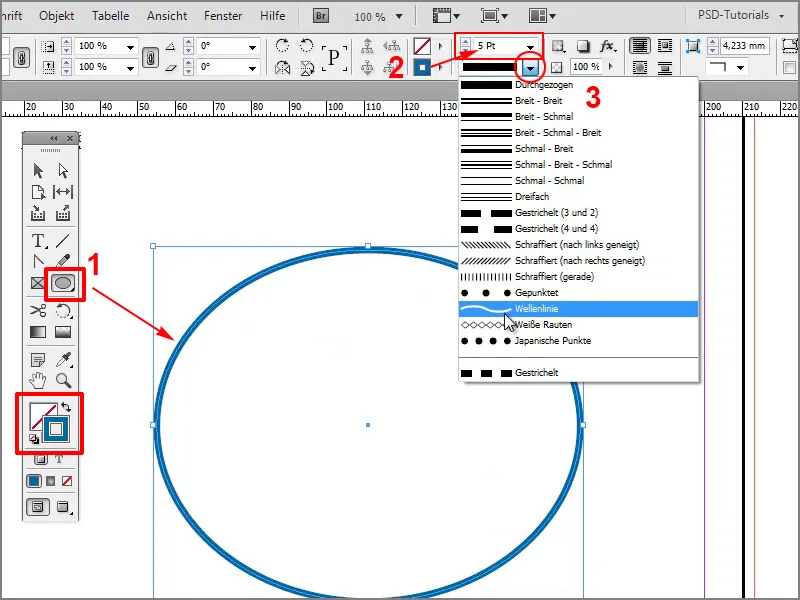Select the Note tool

click(x=38, y=360)
